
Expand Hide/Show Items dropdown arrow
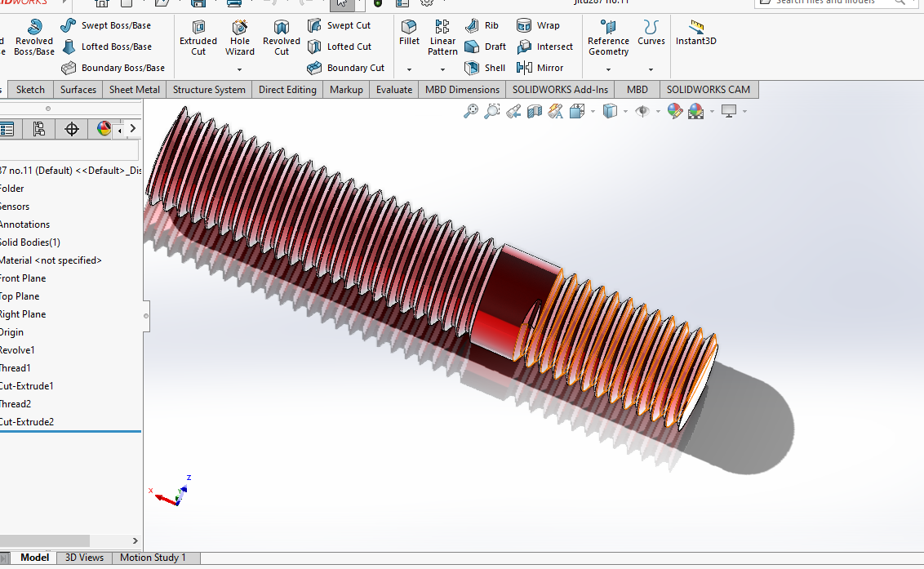point(658,112)
